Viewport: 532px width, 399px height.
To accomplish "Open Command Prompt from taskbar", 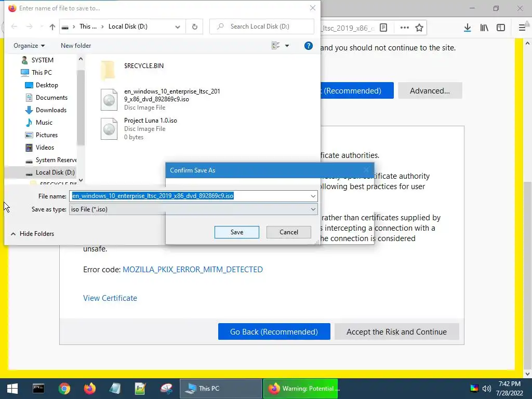I will [x=38, y=389].
